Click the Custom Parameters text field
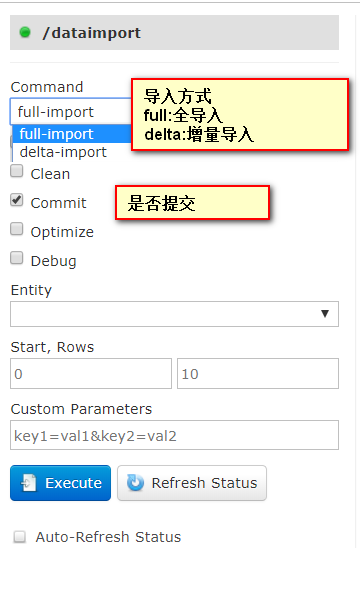This screenshot has width=360, height=603. click(x=174, y=435)
